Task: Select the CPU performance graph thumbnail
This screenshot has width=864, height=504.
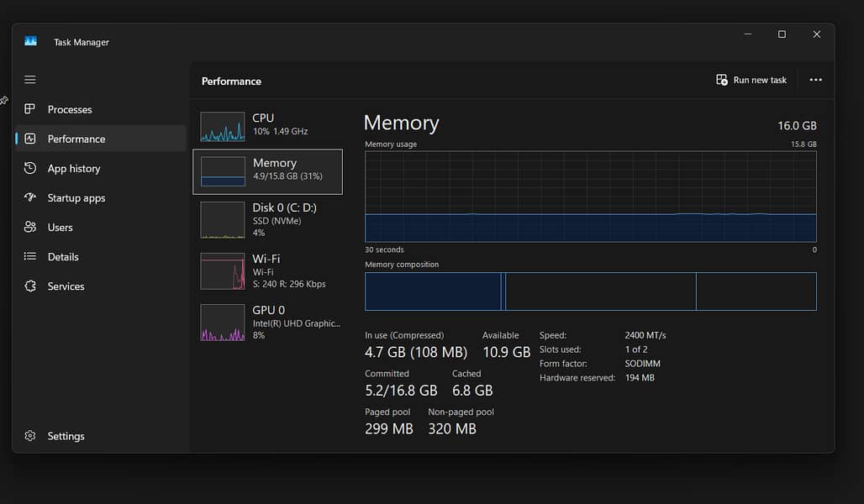Action: click(x=223, y=126)
